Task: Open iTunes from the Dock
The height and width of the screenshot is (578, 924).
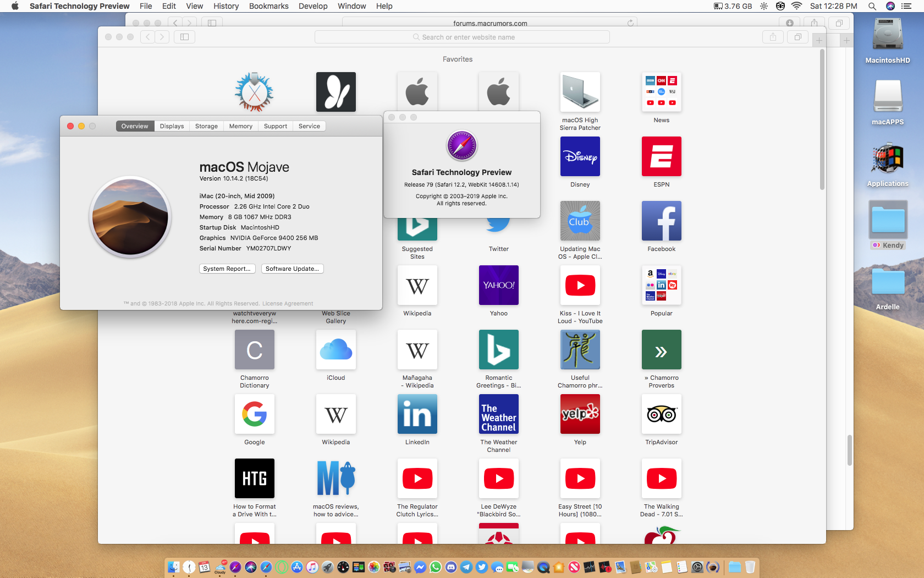Action: (312, 567)
